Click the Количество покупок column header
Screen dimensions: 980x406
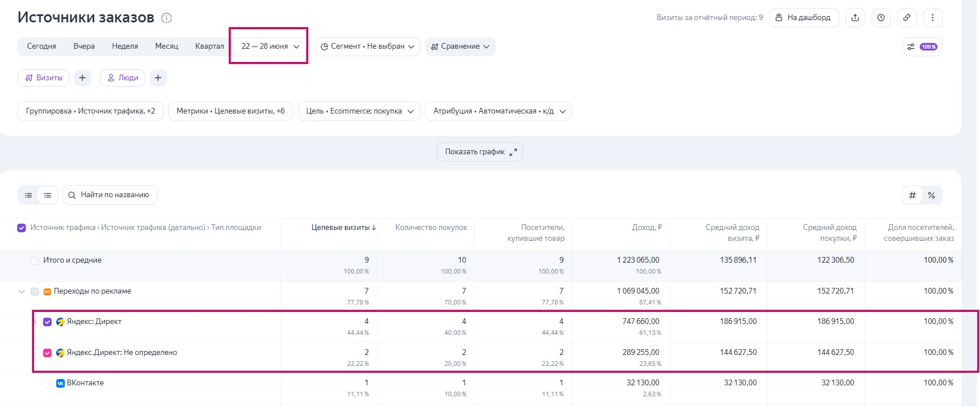pyautogui.click(x=431, y=228)
